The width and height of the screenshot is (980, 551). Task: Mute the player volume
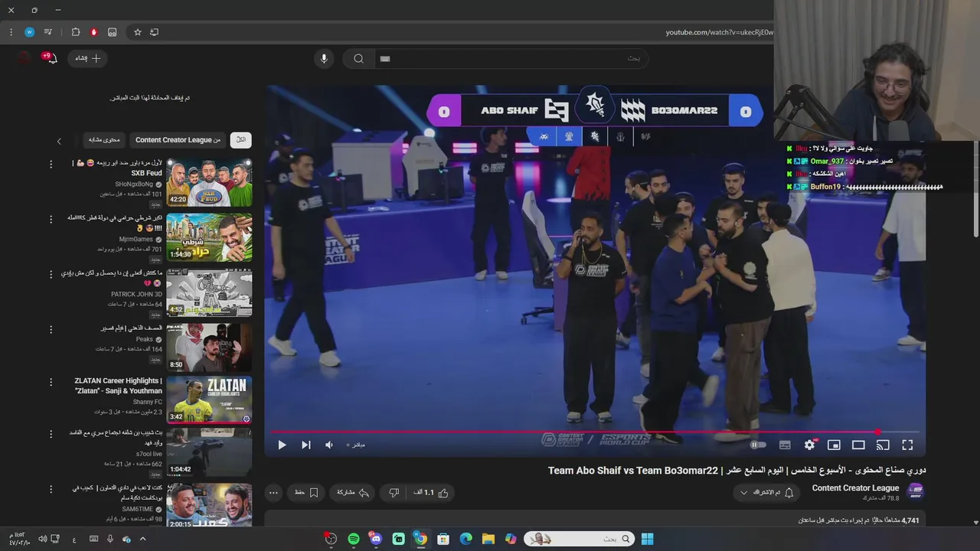(329, 445)
